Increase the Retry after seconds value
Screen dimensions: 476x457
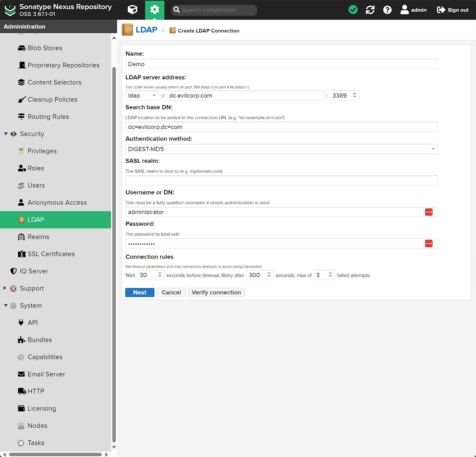(269, 273)
